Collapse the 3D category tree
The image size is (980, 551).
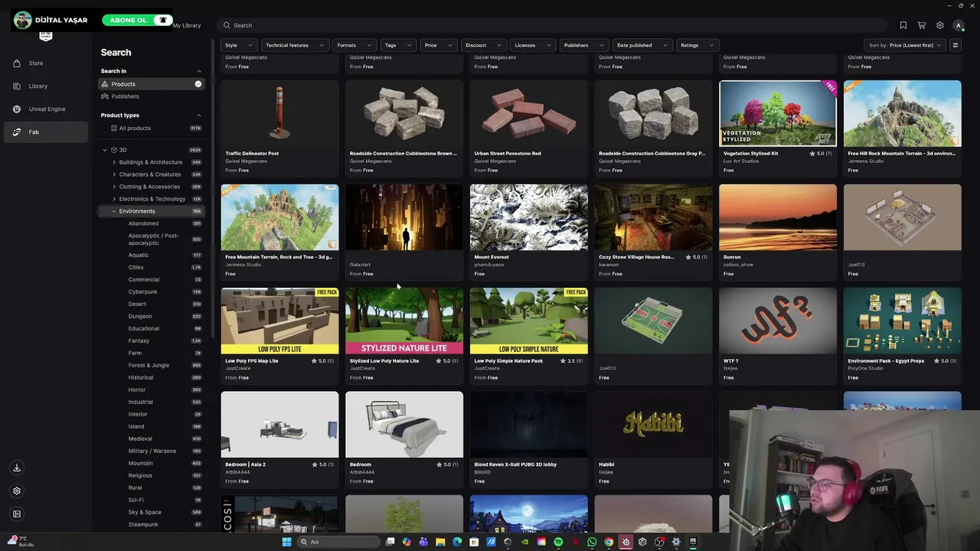tap(105, 150)
